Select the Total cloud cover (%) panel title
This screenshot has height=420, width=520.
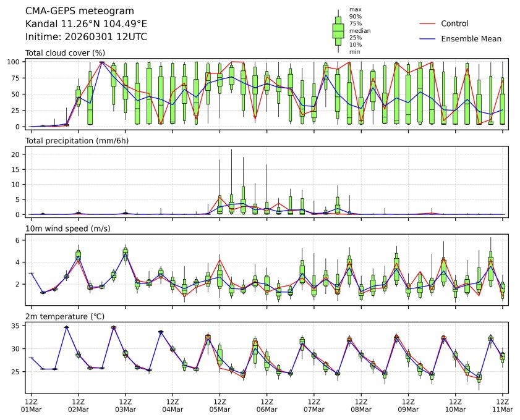pos(65,53)
